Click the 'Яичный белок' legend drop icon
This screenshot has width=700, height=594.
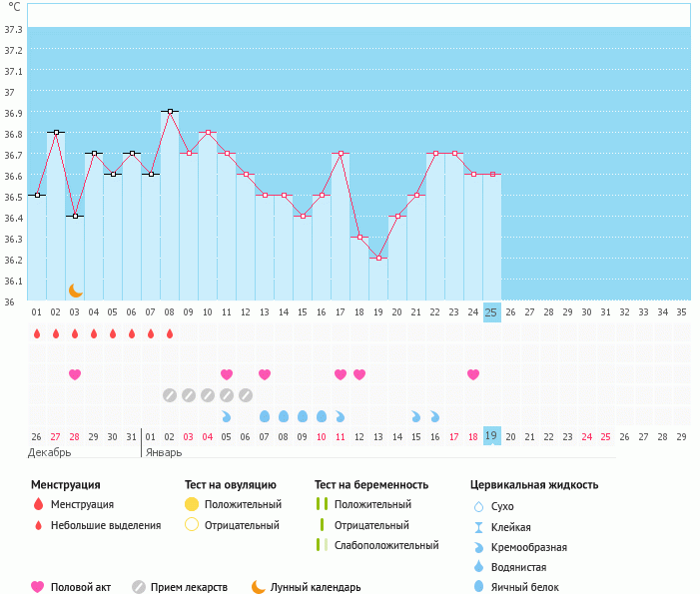pos(479,587)
